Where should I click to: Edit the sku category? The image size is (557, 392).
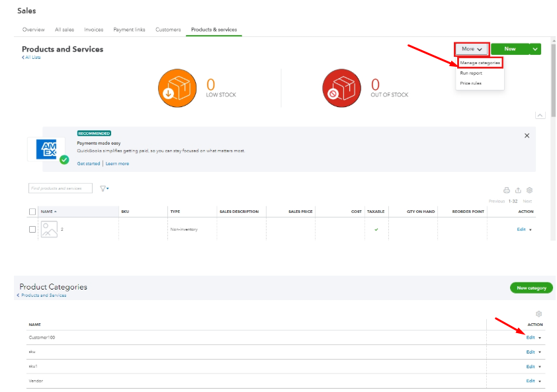tap(531, 352)
